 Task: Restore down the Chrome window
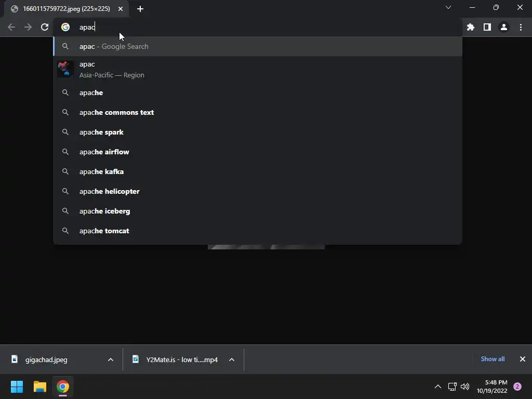click(496, 7)
